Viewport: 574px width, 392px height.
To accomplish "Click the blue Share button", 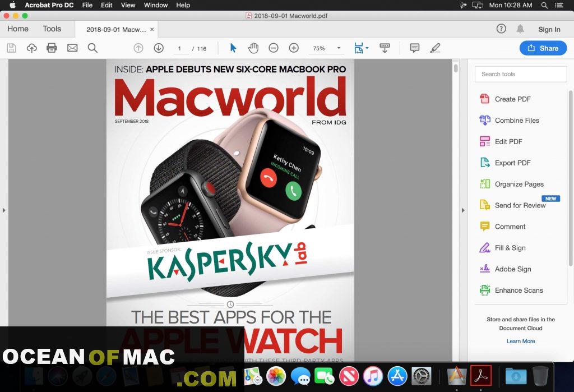I will (x=543, y=48).
